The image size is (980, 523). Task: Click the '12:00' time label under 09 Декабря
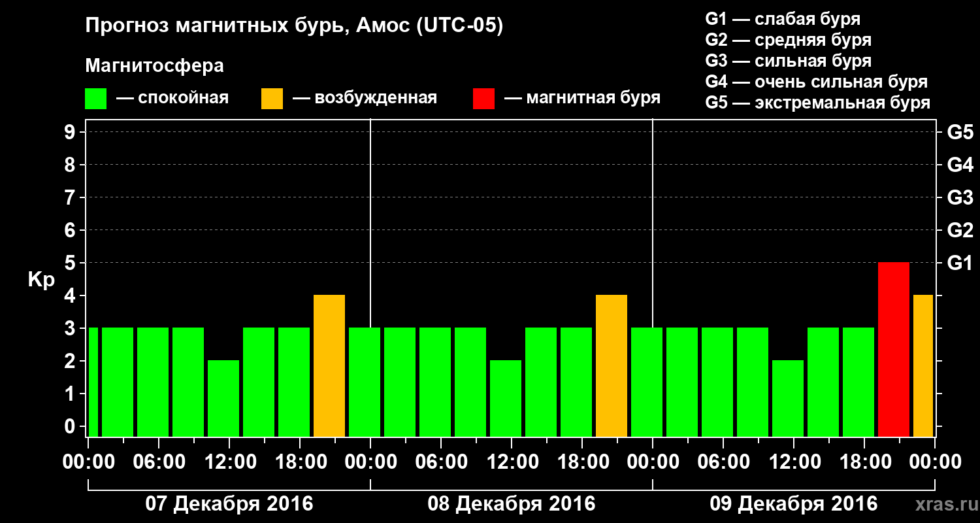click(794, 462)
